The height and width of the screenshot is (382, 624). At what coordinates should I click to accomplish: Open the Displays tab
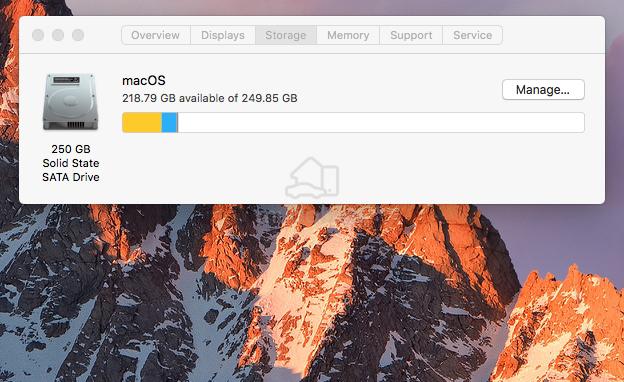click(223, 35)
